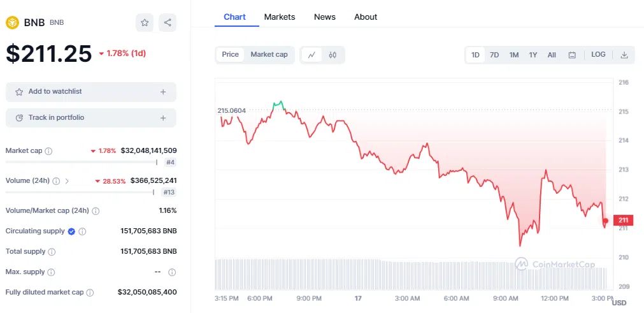Toggle chart to Market cap view
644x313 pixels.
pyautogui.click(x=269, y=55)
